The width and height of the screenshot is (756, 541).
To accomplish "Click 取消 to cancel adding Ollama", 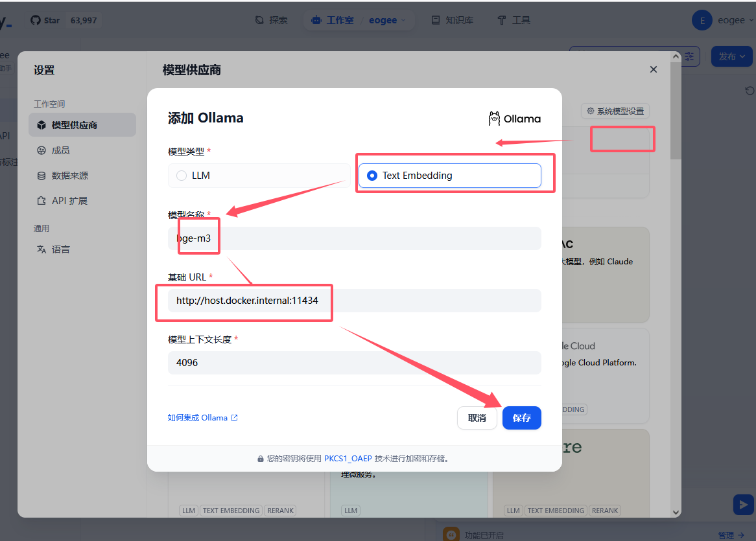I will (x=477, y=418).
